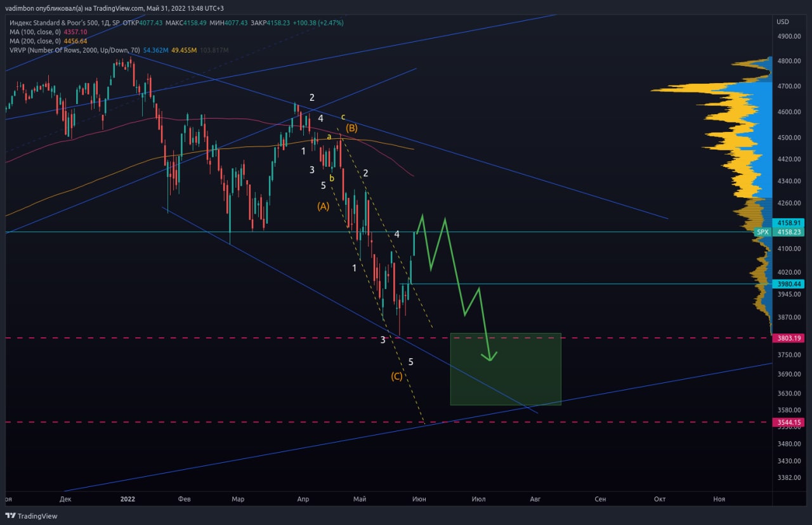Click the TradingView logo at bottom left
The height and width of the screenshot is (525, 812).
pos(32,515)
